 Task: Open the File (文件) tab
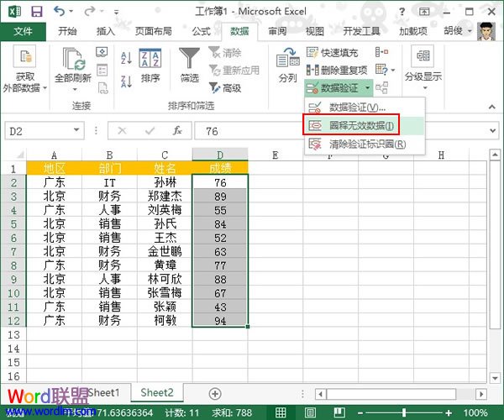[23, 31]
